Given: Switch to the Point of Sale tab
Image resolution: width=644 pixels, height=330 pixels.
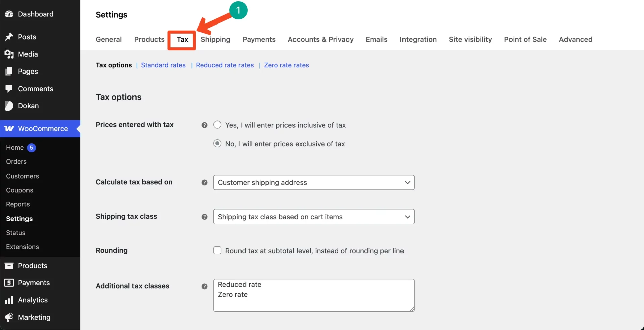Looking at the screenshot, I should pos(526,39).
